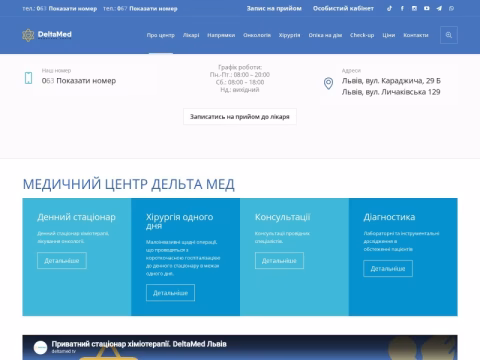Click Запис на прийом in top bar

[x=274, y=8]
